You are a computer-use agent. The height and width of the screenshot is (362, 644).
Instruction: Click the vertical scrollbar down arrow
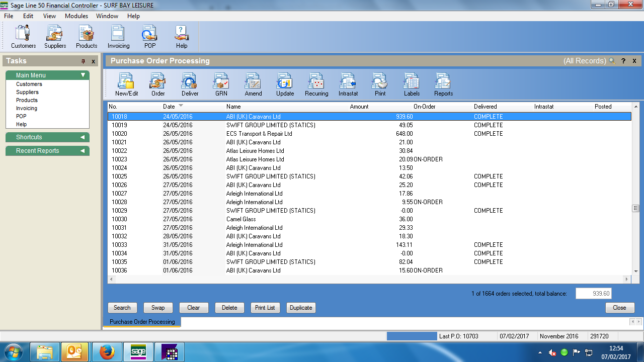pyautogui.click(x=635, y=271)
